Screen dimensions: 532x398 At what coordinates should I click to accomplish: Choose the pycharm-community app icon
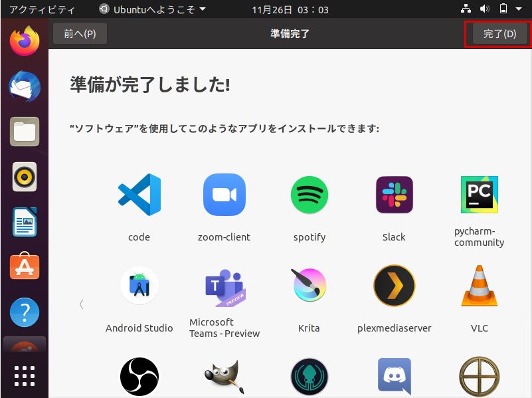[x=479, y=195]
